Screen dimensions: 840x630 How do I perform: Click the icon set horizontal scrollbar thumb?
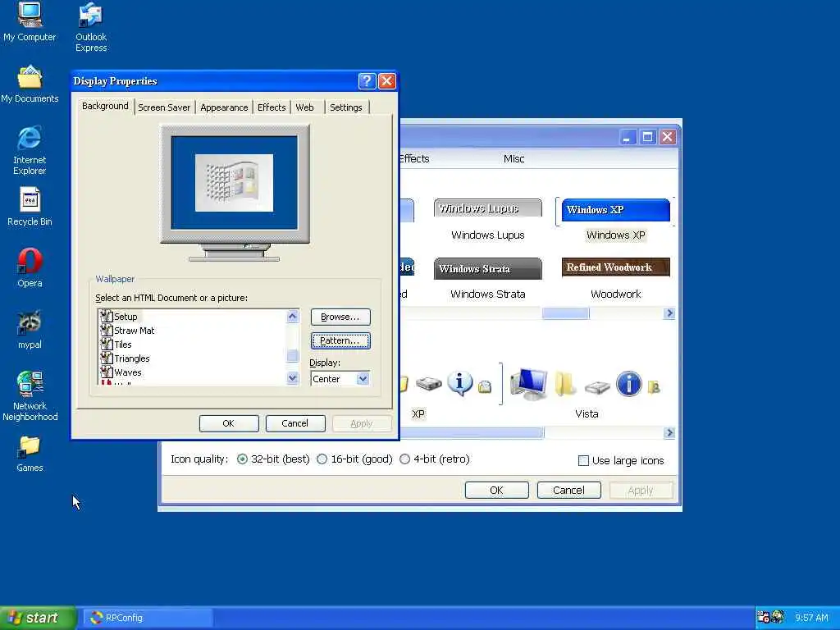(x=472, y=433)
